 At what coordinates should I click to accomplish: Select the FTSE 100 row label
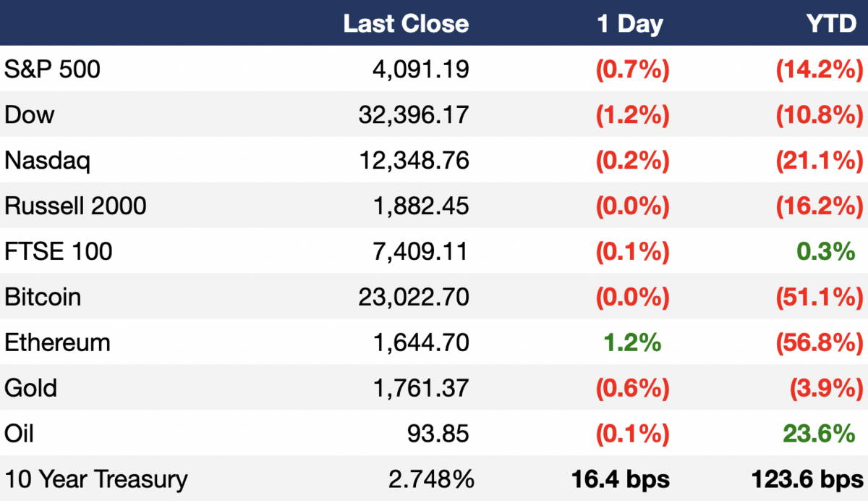(x=59, y=251)
